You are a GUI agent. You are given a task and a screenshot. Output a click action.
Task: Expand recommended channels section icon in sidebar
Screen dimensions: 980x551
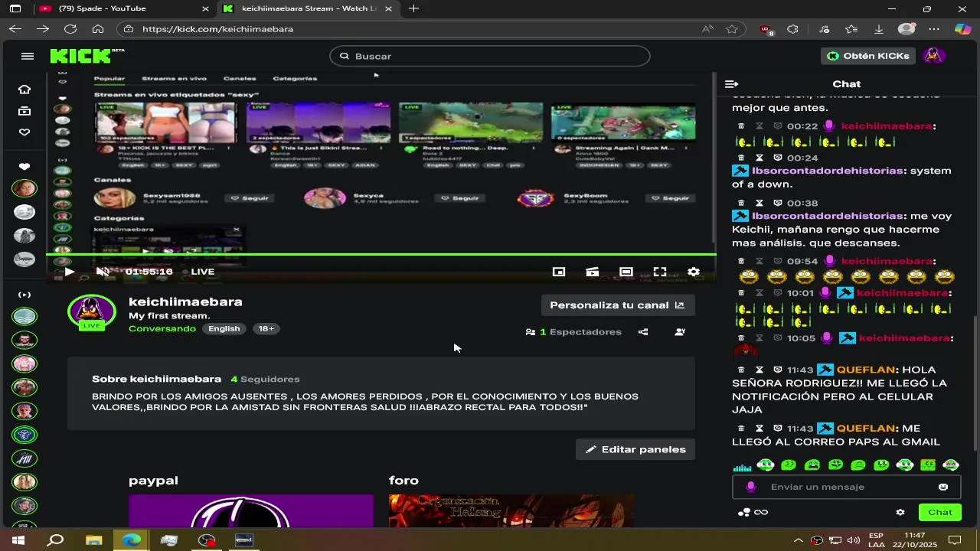point(24,295)
